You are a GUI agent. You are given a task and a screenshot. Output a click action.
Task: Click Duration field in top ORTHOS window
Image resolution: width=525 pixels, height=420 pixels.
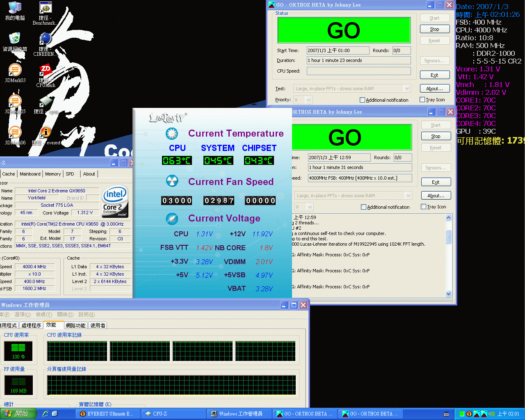[x=359, y=60]
